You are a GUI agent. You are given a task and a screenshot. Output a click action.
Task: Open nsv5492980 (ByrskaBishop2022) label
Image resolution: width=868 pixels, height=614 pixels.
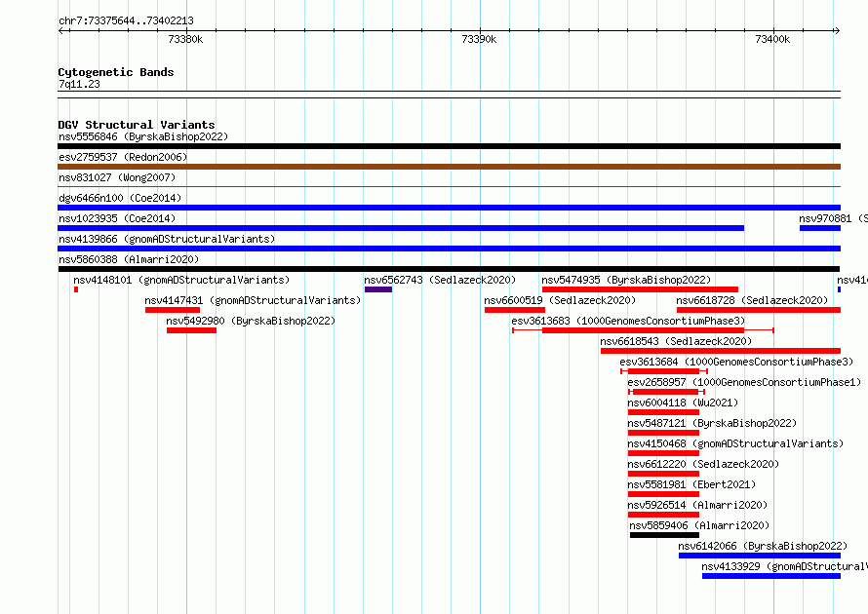tap(251, 321)
